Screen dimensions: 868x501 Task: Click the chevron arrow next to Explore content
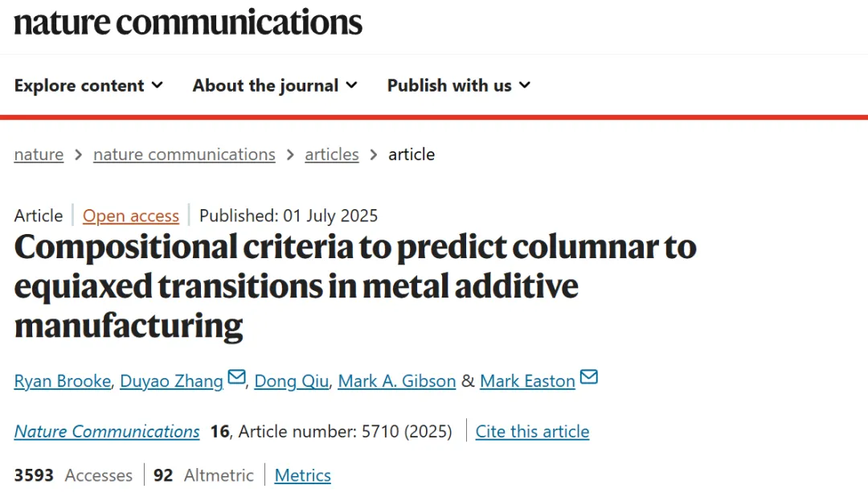pos(158,85)
